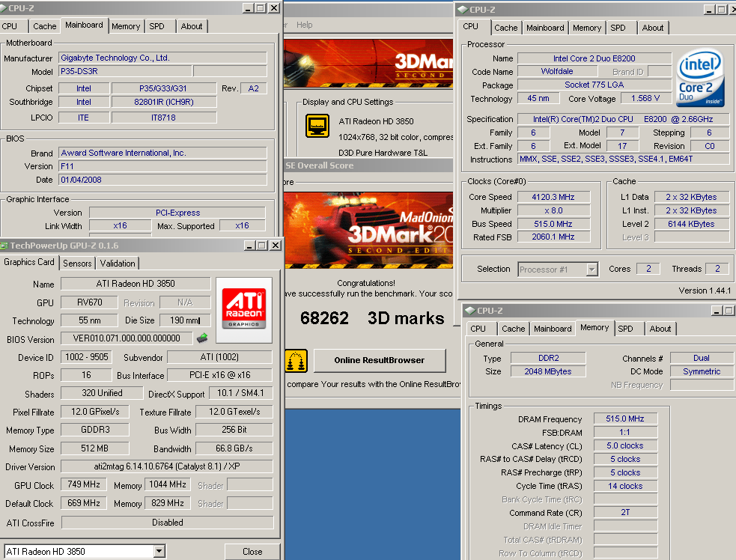The image size is (736, 560).
Task: Click CPU-Z Memory window title icon
Action: (470, 310)
